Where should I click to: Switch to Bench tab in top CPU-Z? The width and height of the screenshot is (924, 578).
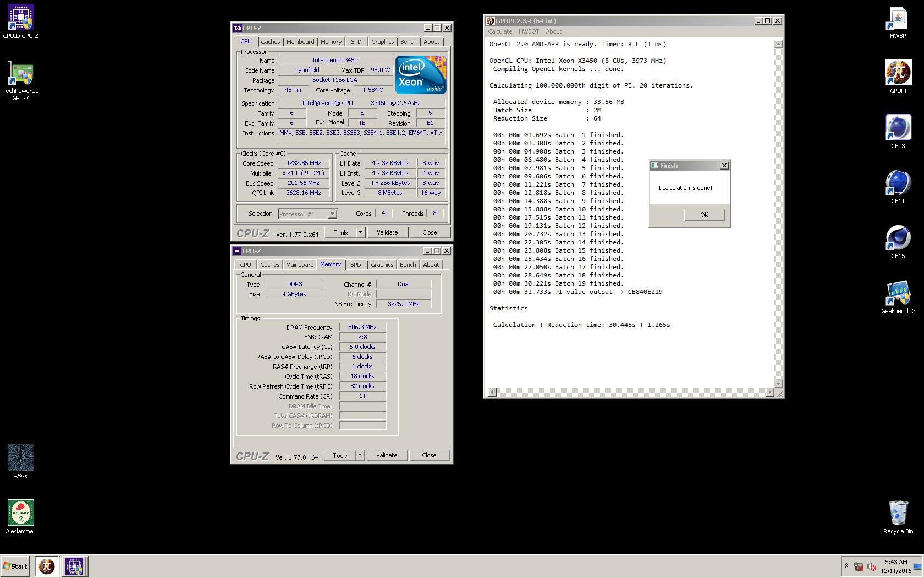click(x=408, y=42)
